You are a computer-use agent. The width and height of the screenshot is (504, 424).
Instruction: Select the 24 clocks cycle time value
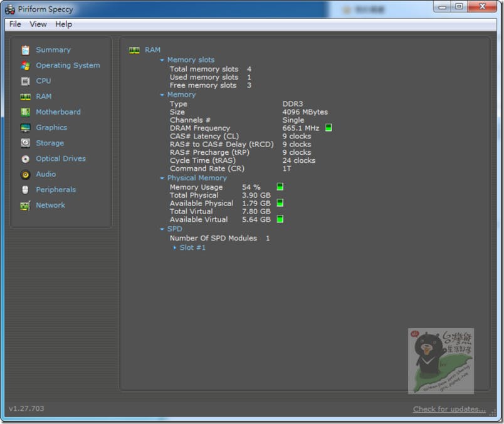299,160
